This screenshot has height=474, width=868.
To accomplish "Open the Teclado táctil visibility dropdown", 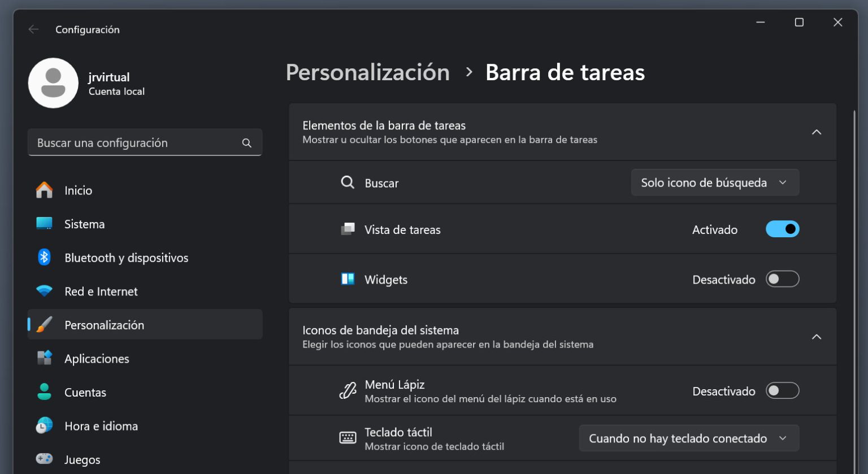I will tap(688, 438).
